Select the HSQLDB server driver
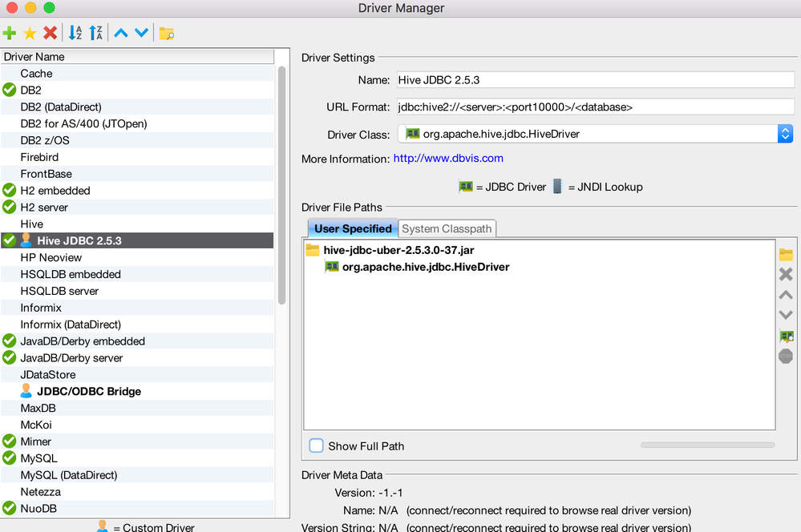Image resolution: width=801 pixels, height=532 pixels. tap(137, 291)
